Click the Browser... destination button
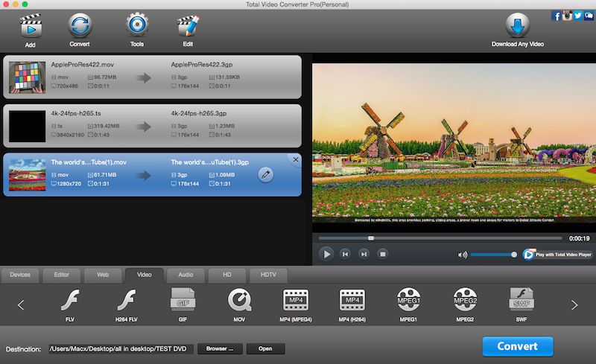This screenshot has width=596, height=364. coord(220,349)
